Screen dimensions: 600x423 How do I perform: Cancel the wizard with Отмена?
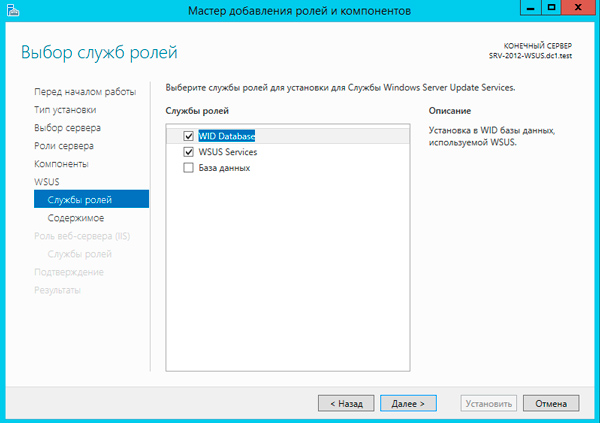pyautogui.click(x=550, y=404)
